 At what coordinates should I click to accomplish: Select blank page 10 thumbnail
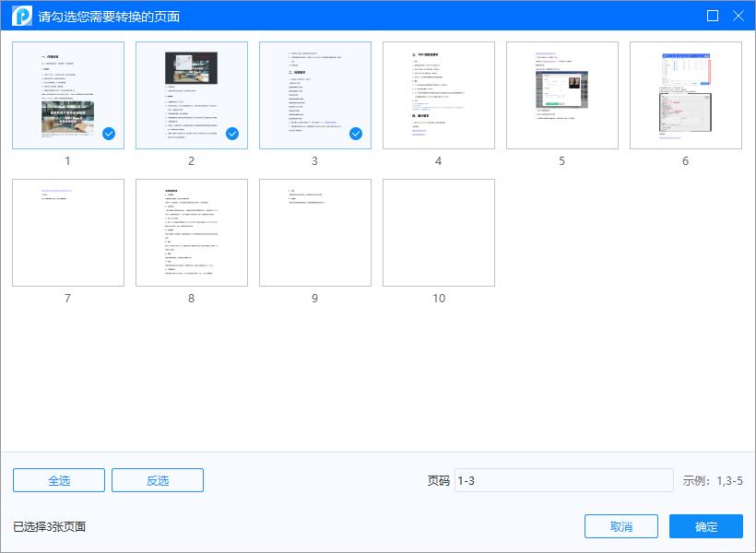pos(439,233)
